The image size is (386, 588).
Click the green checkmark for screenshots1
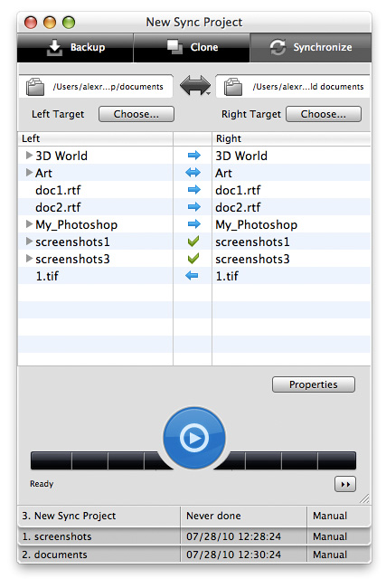coord(193,242)
